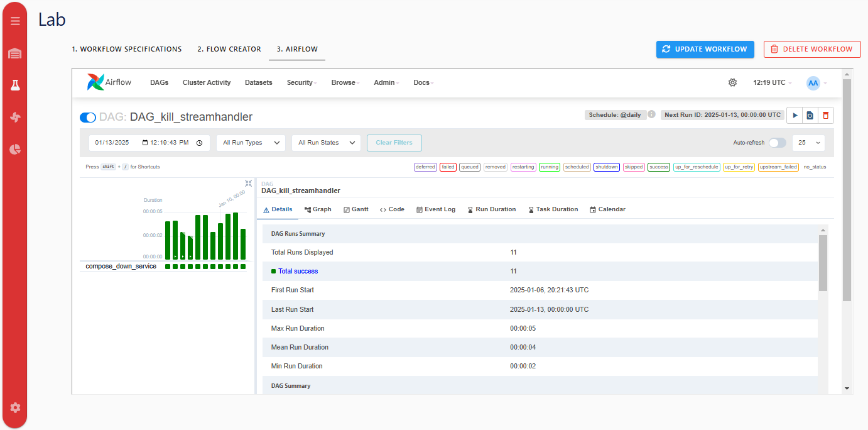Open the Browse menu in Airflow
Image resolution: width=868 pixels, height=430 pixels.
(344, 82)
